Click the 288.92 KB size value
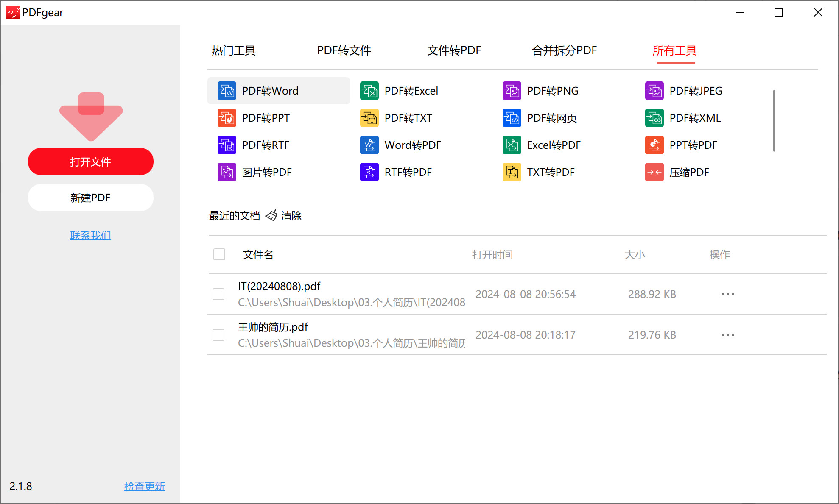This screenshot has height=504, width=839. pos(652,294)
